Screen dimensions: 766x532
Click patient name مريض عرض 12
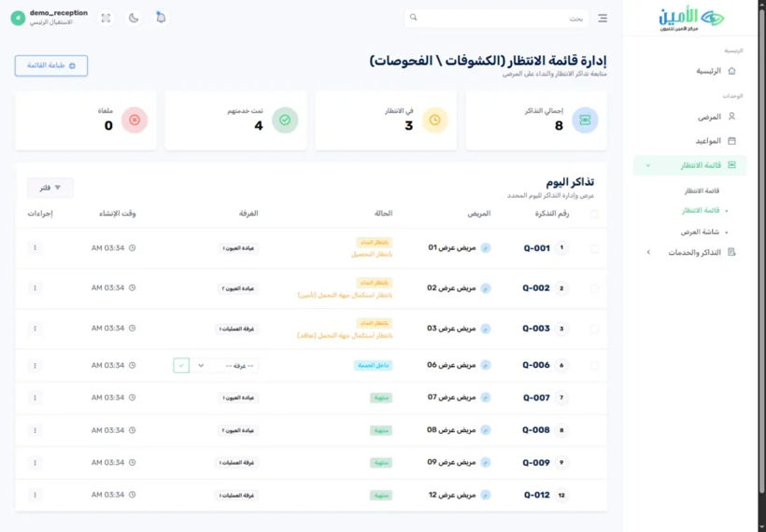[x=452, y=495]
